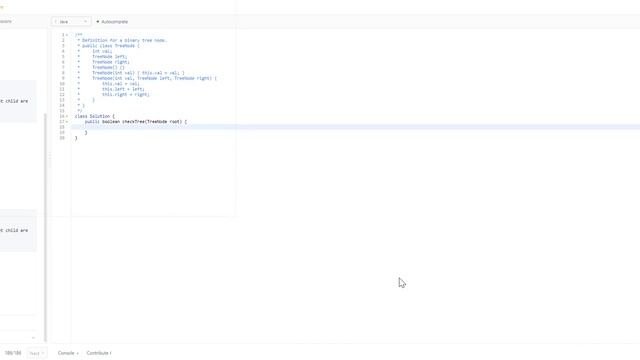Click the problem description vertical scrollbar
640x360 pixels.
pyautogui.click(x=45, y=227)
